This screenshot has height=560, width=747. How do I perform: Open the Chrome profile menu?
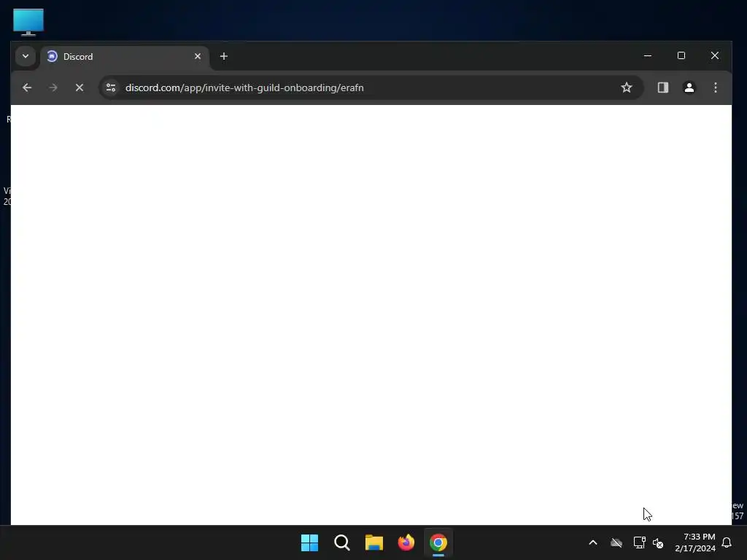[x=689, y=87]
